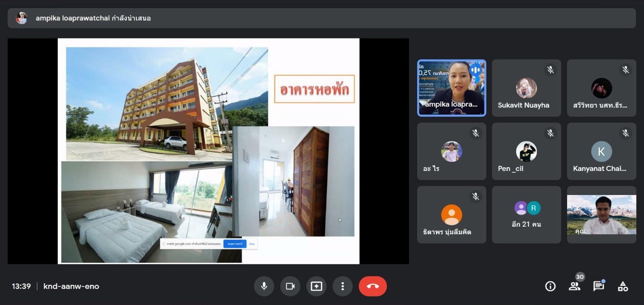Viewport: 644px width, 305px height.
Task: Leave the call with red hang-up button
Action: 372,286
